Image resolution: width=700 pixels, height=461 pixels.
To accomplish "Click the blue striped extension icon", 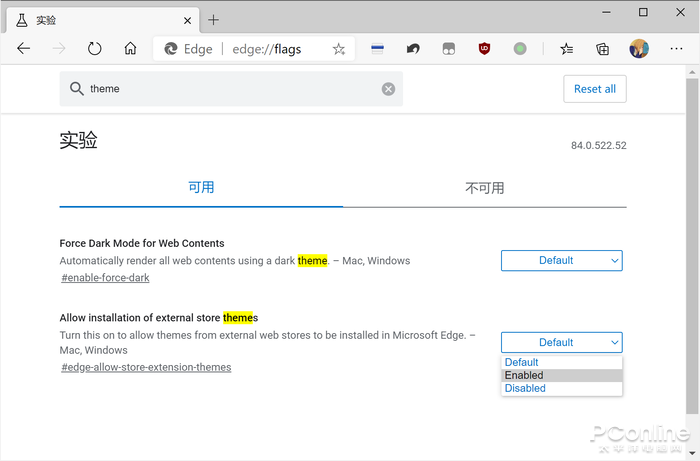I will 377,49.
